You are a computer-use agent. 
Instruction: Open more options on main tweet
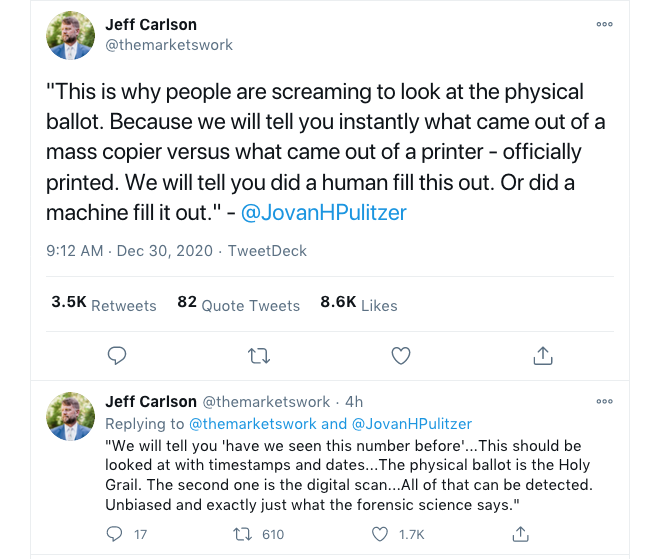coord(604,24)
